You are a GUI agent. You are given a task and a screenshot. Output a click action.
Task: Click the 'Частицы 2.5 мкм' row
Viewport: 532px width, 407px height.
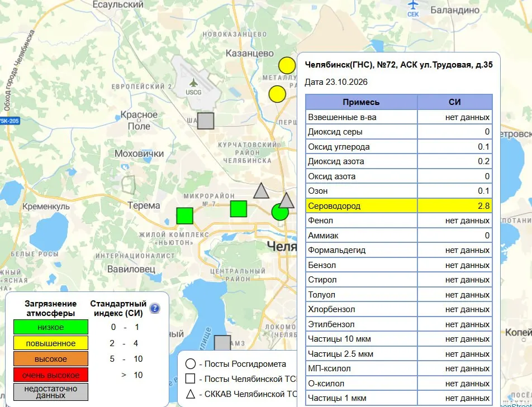pyautogui.click(x=399, y=354)
